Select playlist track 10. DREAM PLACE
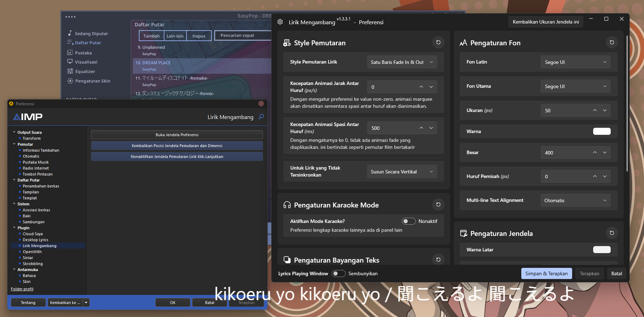 coord(202,66)
